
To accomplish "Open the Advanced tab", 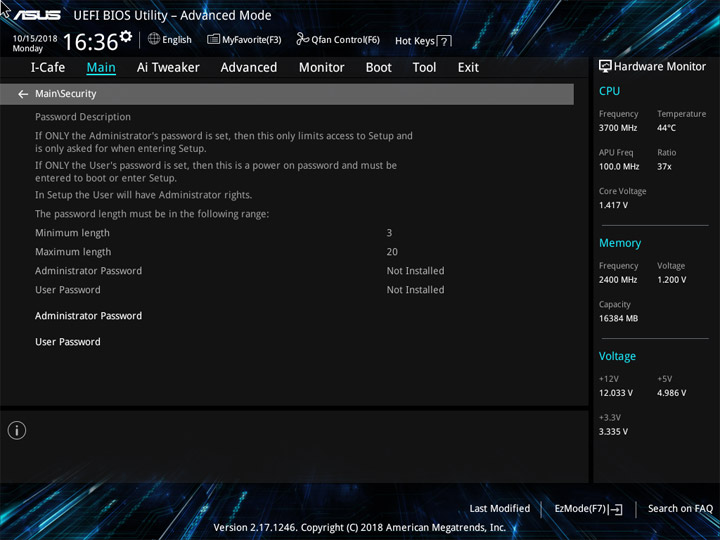I will 249,68.
